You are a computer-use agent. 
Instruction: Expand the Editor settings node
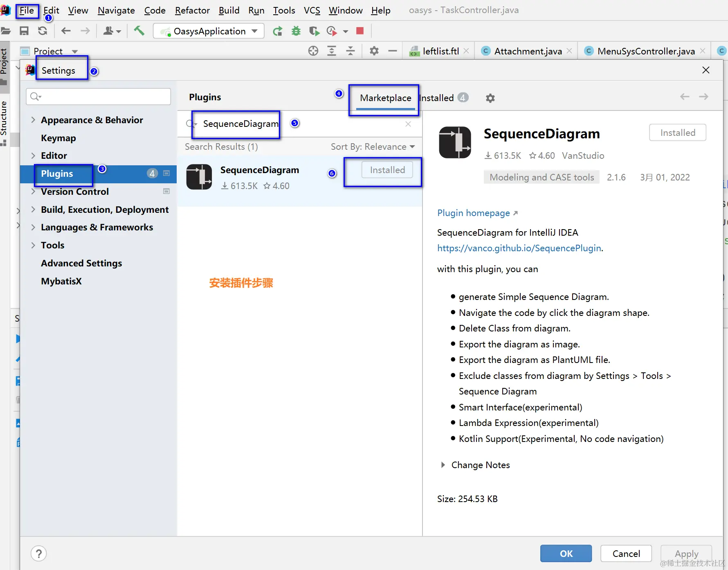point(33,155)
